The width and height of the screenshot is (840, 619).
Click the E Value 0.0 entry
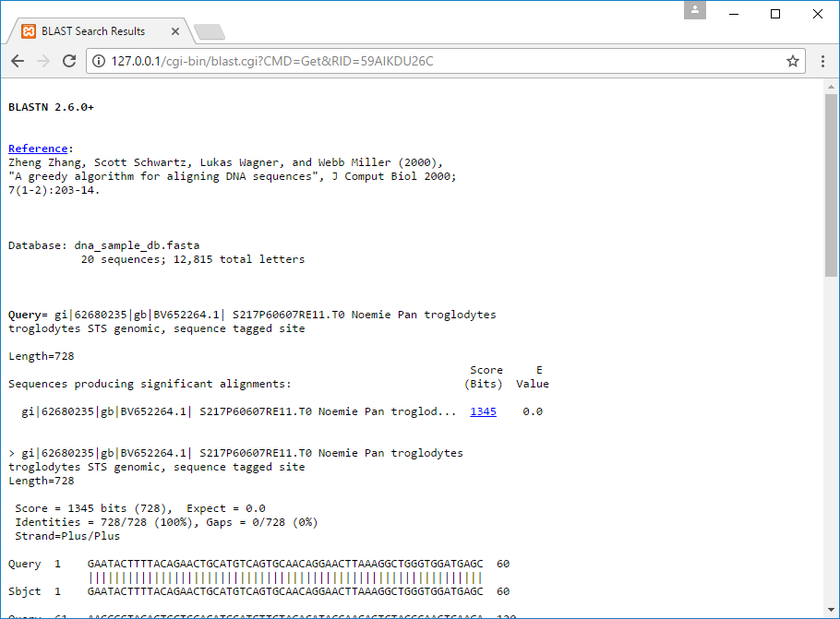[533, 411]
